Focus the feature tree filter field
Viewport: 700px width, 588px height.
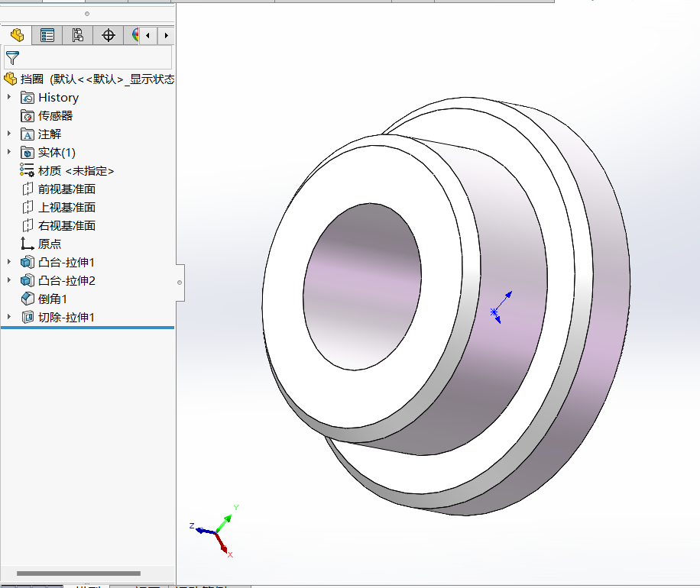coord(87,57)
